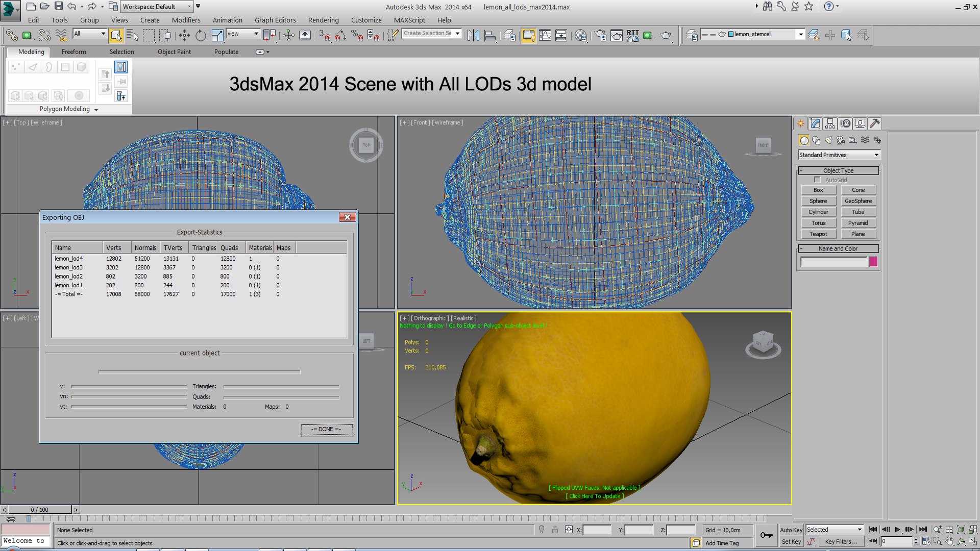Click the object name input field
This screenshot has height=551, width=980.
click(834, 262)
